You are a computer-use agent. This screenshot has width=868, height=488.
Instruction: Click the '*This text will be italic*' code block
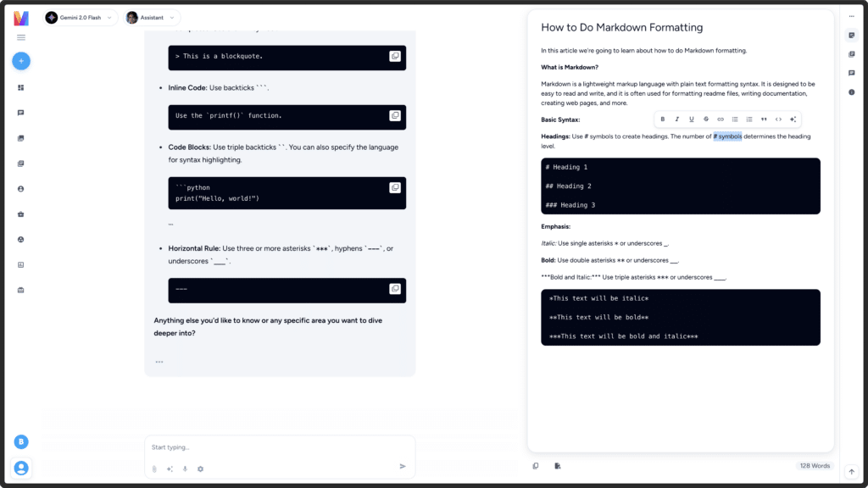[x=681, y=318]
